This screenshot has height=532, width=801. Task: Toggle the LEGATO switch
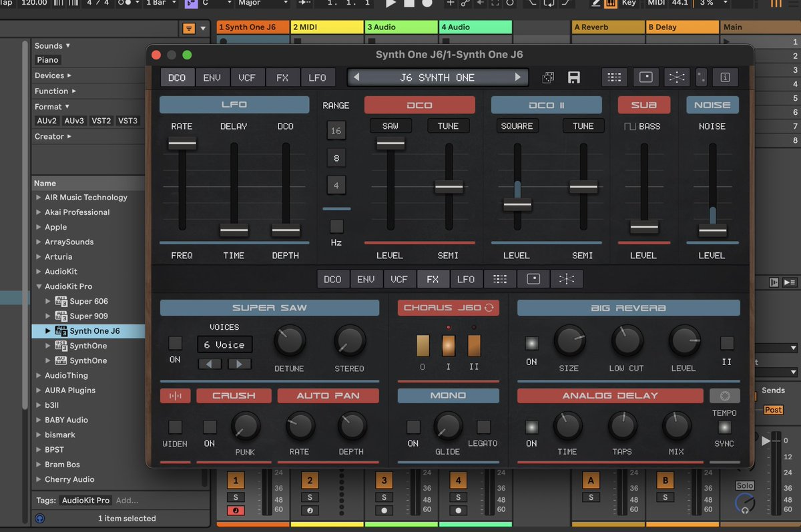click(x=483, y=427)
